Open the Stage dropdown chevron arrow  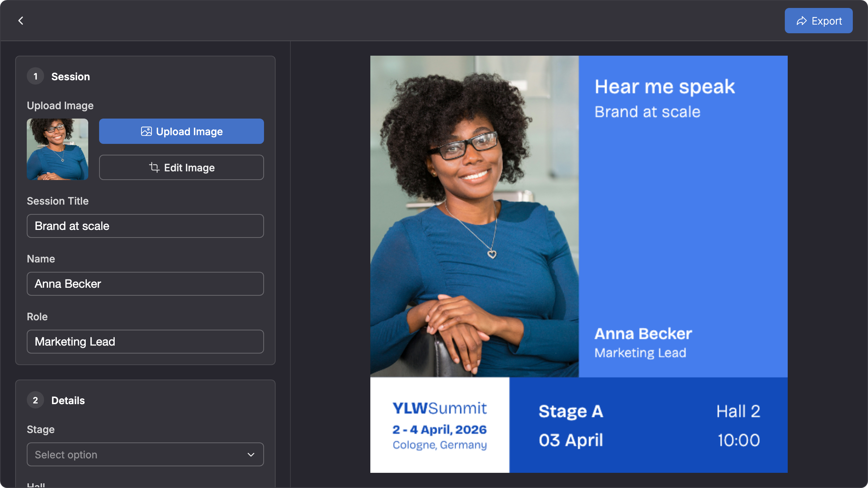251,454
